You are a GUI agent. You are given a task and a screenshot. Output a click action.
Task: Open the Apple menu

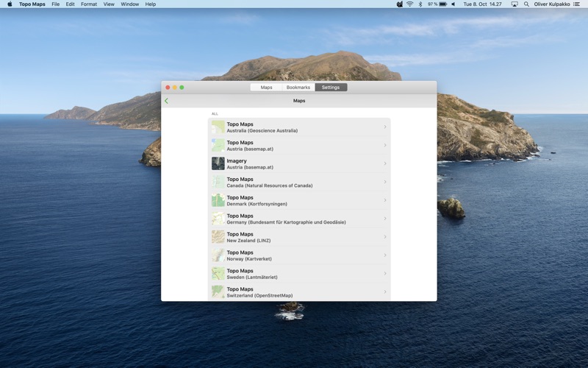tap(10, 4)
